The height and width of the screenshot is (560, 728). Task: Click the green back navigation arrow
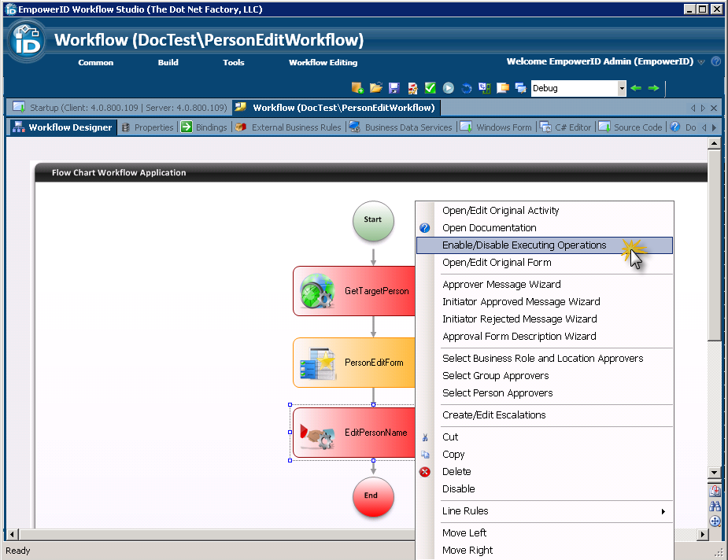pyautogui.click(x=635, y=89)
